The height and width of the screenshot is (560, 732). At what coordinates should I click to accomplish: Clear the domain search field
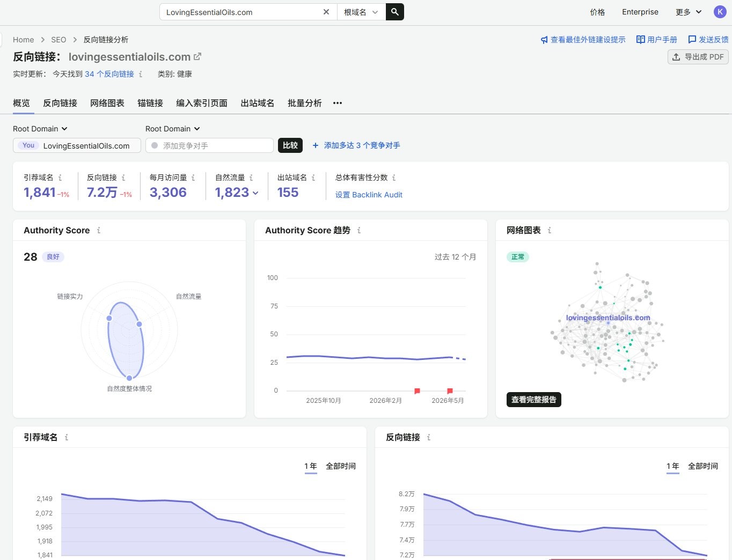pos(326,12)
